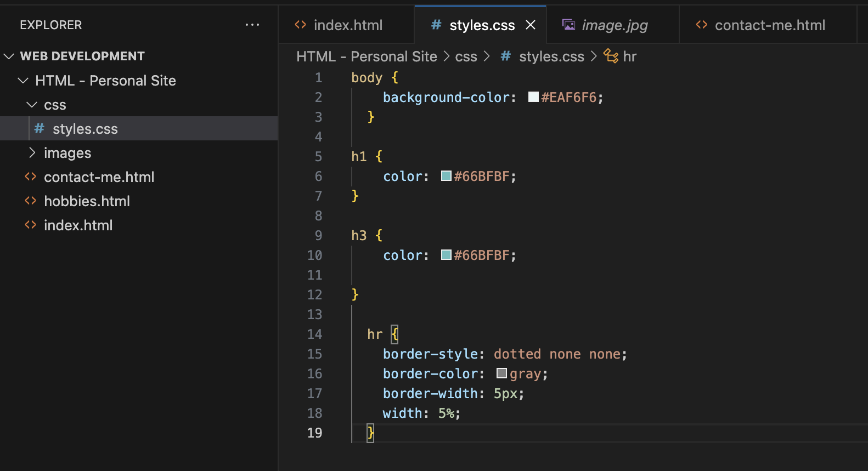Switch to contact-me.html editor tab

click(768, 25)
